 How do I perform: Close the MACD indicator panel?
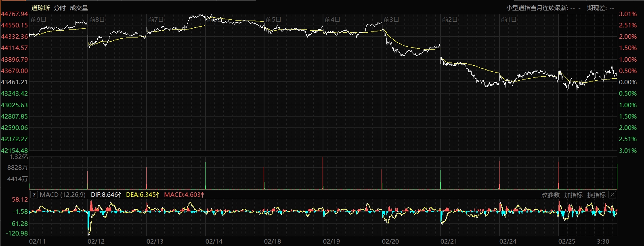point(612,195)
